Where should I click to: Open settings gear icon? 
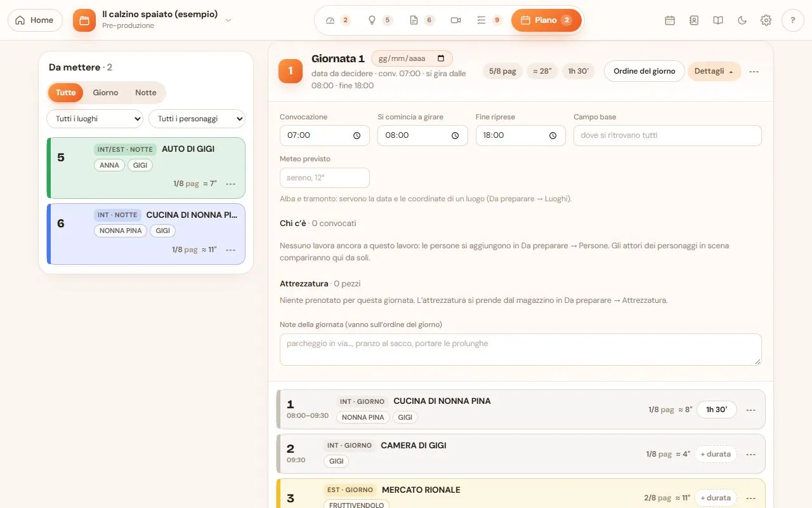coord(766,20)
